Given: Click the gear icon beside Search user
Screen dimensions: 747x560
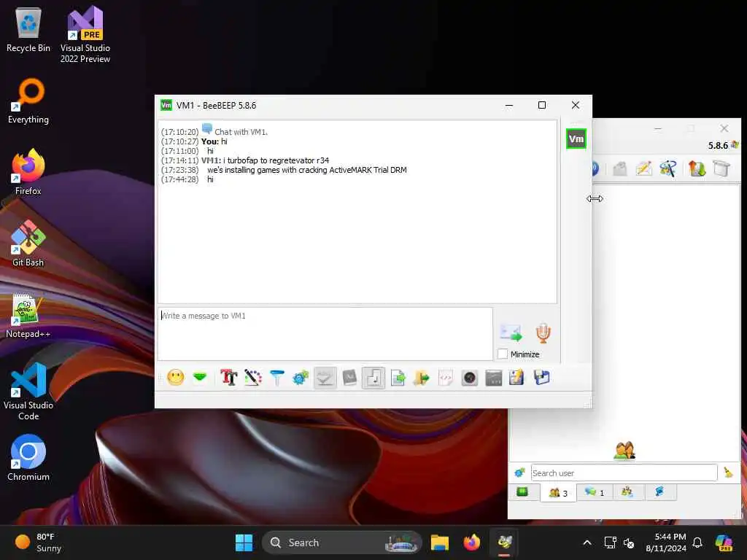Looking at the screenshot, I should pyautogui.click(x=519, y=472).
